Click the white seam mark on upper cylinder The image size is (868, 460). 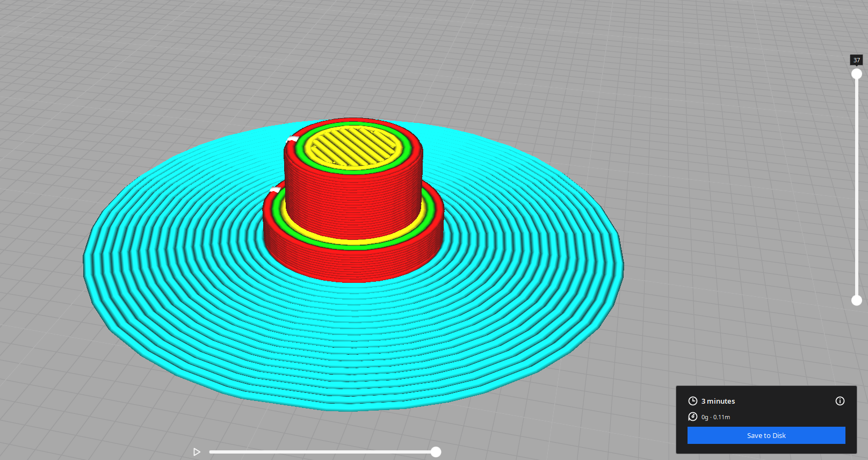click(292, 139)
